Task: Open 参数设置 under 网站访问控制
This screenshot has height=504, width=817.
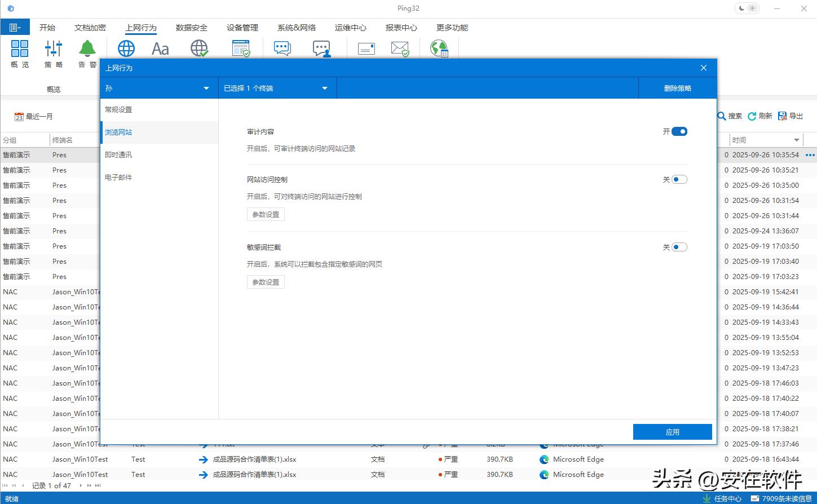Action: pyautogui.click(x=266, y=215)
